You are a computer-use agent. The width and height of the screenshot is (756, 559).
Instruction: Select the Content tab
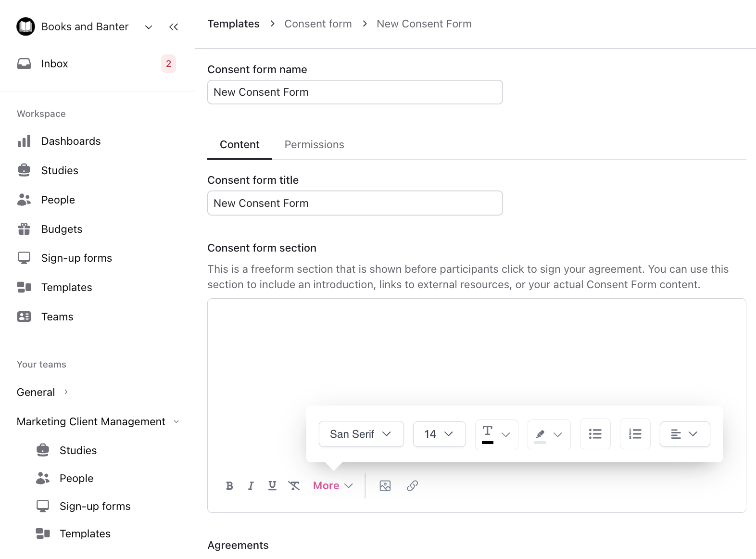[239, 145]
